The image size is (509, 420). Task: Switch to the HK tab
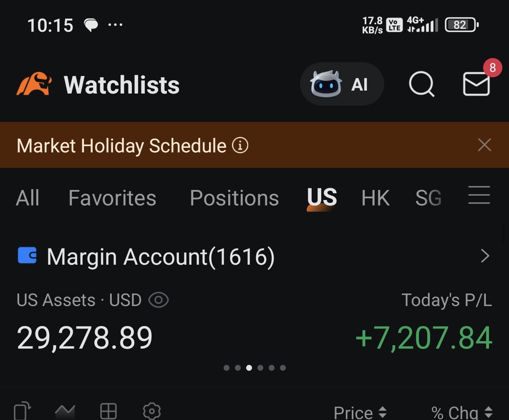(375, 198)
